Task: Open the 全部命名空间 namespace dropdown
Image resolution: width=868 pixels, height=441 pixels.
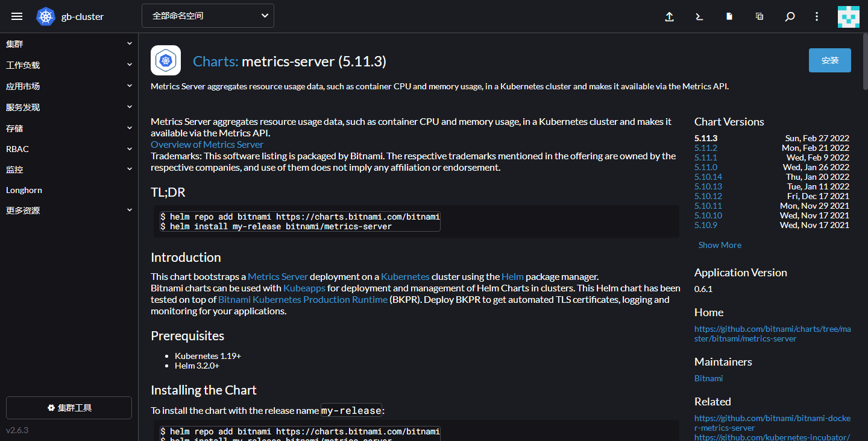Action: click(208, 16)
